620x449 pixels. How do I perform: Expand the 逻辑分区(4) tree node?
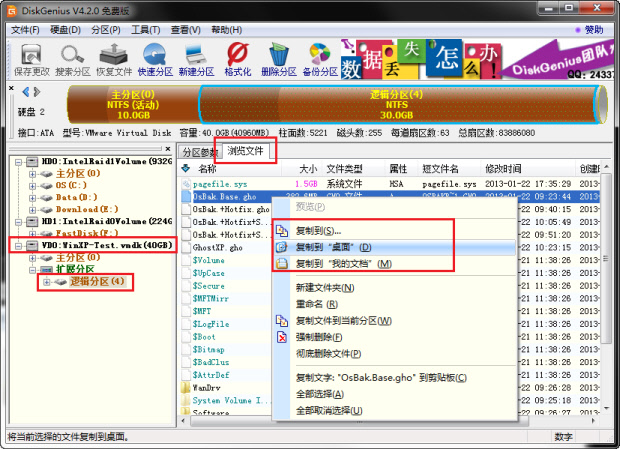(47, 282)
